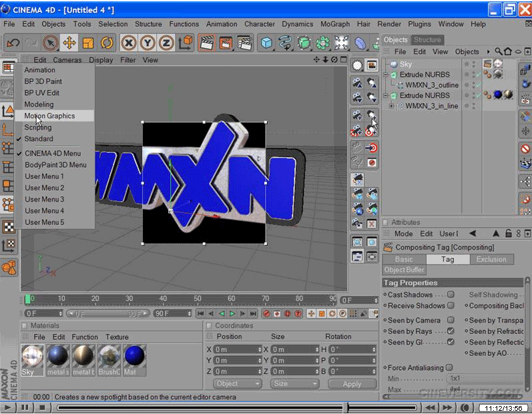Open the Object Buffer tab

[x=404, y=270]
